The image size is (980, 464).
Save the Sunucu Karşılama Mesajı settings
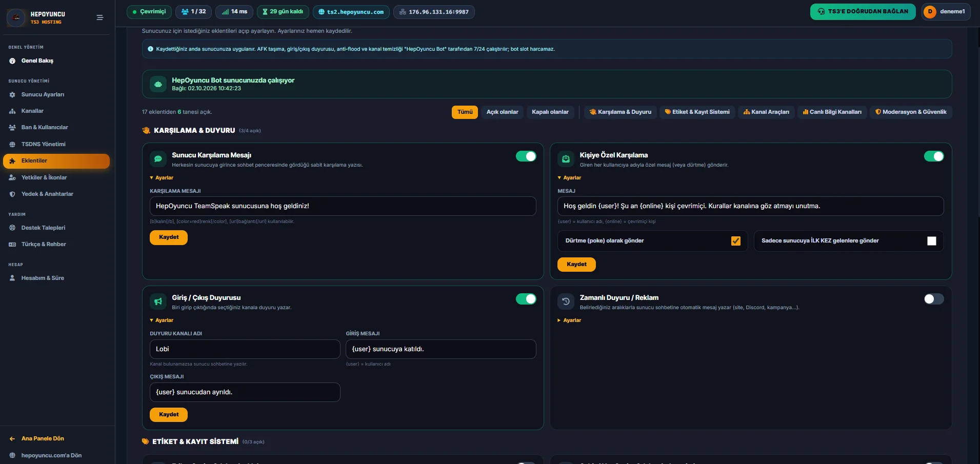[169, 237]
